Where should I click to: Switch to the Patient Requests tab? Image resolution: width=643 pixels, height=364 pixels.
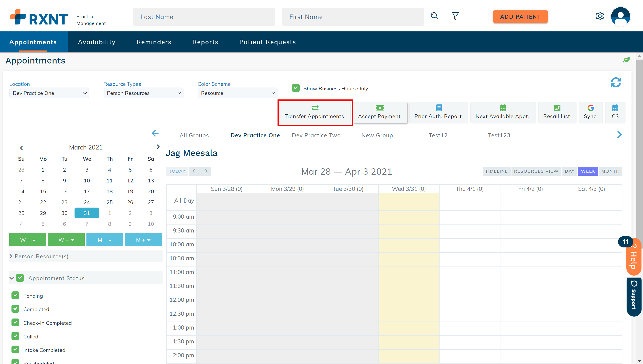pyautogui.click(x=267, y=42)
